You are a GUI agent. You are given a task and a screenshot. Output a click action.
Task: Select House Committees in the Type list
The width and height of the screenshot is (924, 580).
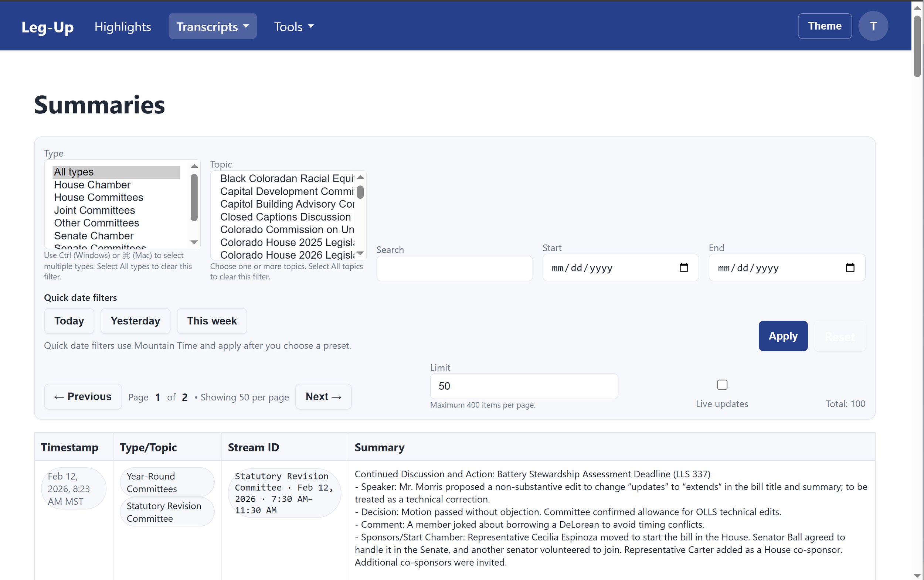point(99,198)
